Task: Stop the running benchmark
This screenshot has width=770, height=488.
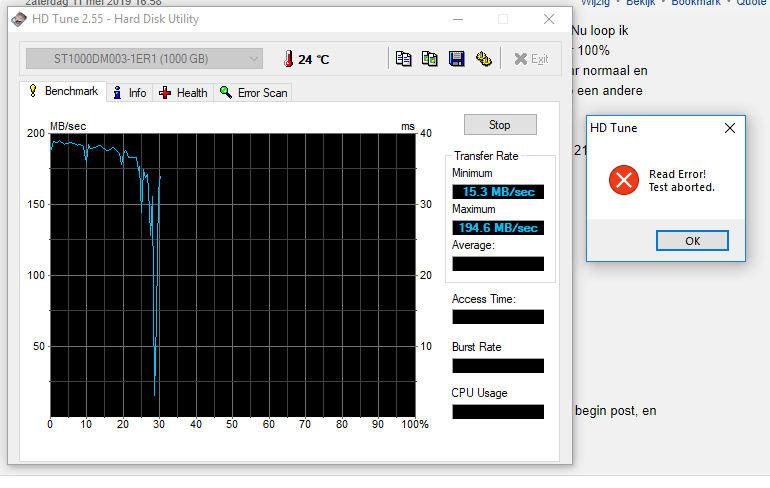Action: [x=500, y=125]
